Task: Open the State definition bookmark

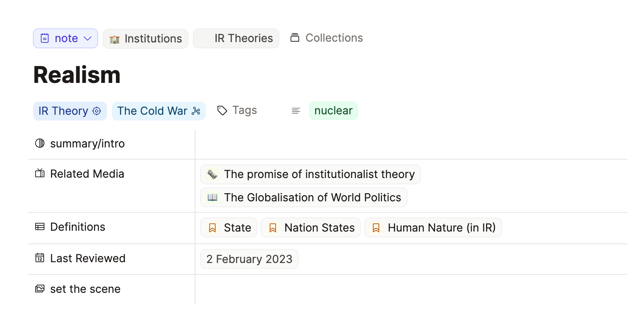Action: point(229,227)
